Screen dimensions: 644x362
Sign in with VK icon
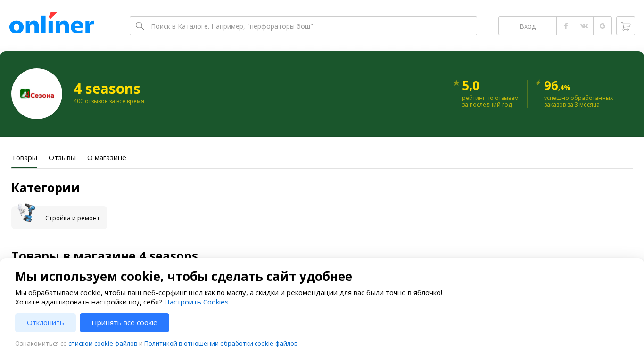pos(584,26)
